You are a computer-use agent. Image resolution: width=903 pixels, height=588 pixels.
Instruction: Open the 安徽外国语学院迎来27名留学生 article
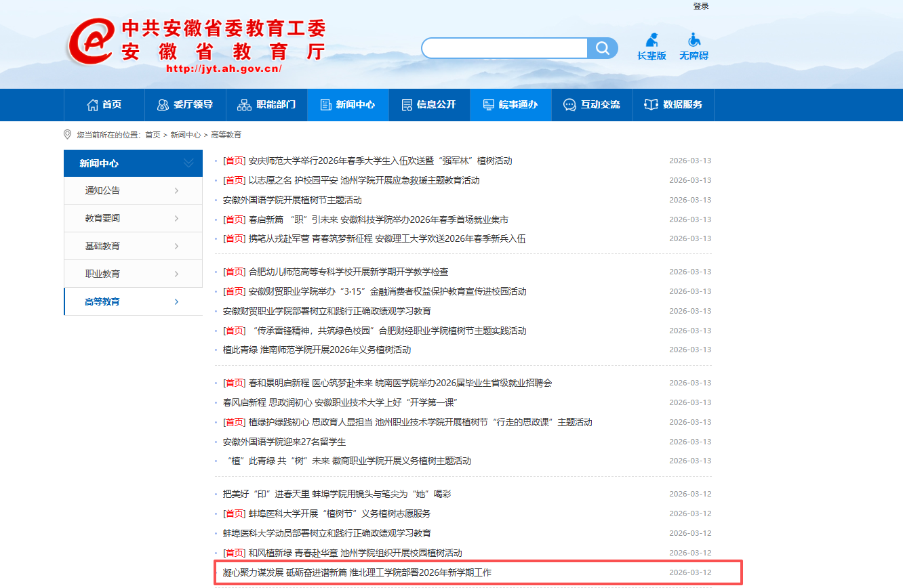[x=284, y=442]
